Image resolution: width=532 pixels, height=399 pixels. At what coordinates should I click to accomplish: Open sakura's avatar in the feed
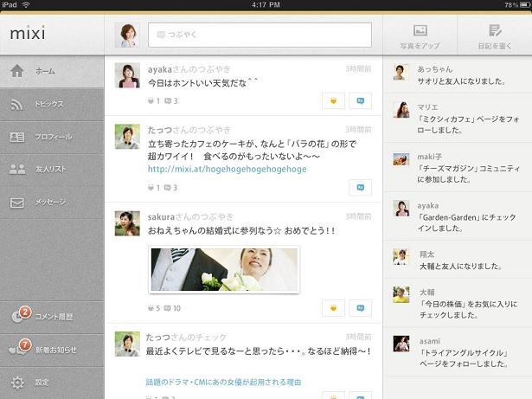(127, 223)
